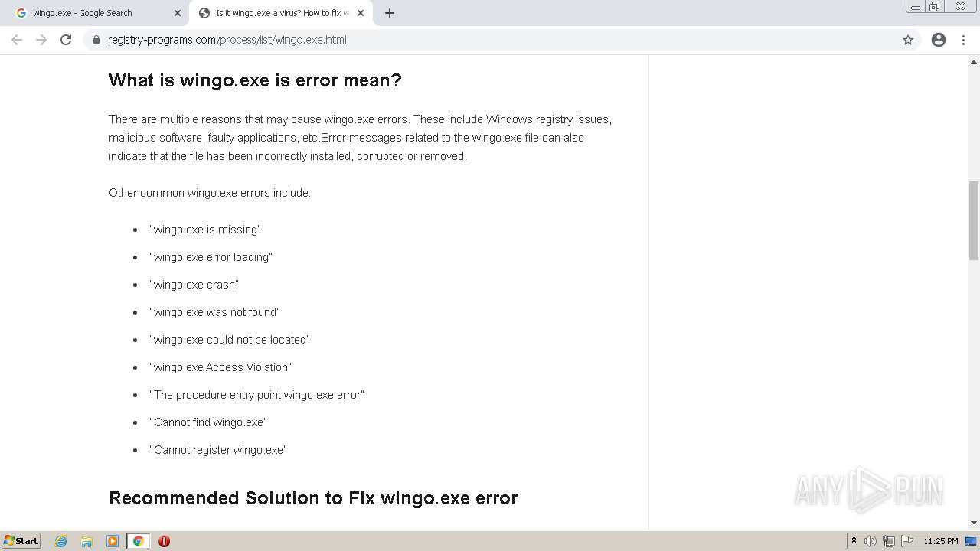Image resolution: width=980 pixels, height=551 pixels.
Task: Click 'wingo.exe crash' list item
Action: point(194,285)
